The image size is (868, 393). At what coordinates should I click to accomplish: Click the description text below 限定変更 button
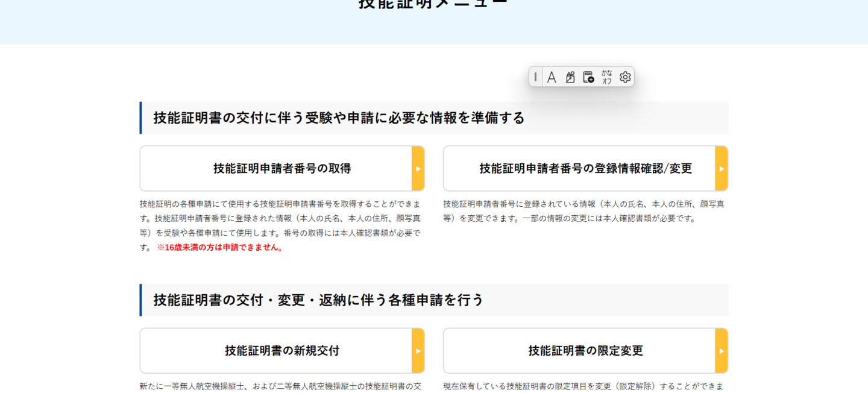point(583,386)
